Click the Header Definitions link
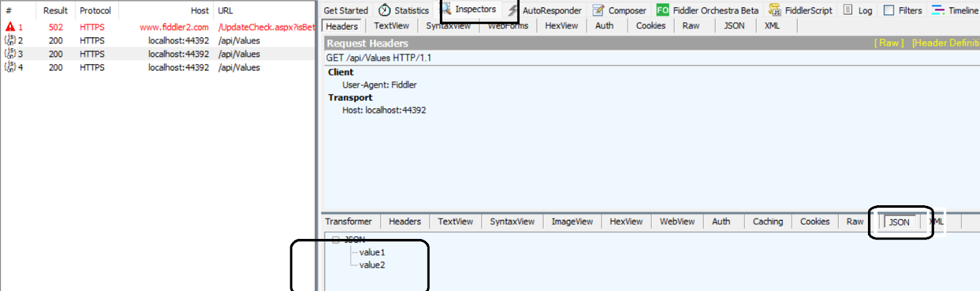The width and height of the screenshot is (980, 291). [x=946, y=43]
